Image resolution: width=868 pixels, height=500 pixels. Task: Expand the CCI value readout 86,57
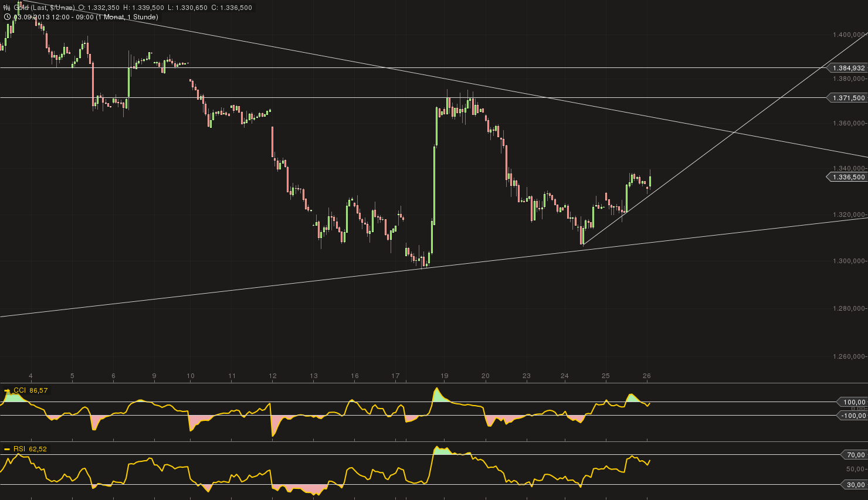[x=39, y=390]
